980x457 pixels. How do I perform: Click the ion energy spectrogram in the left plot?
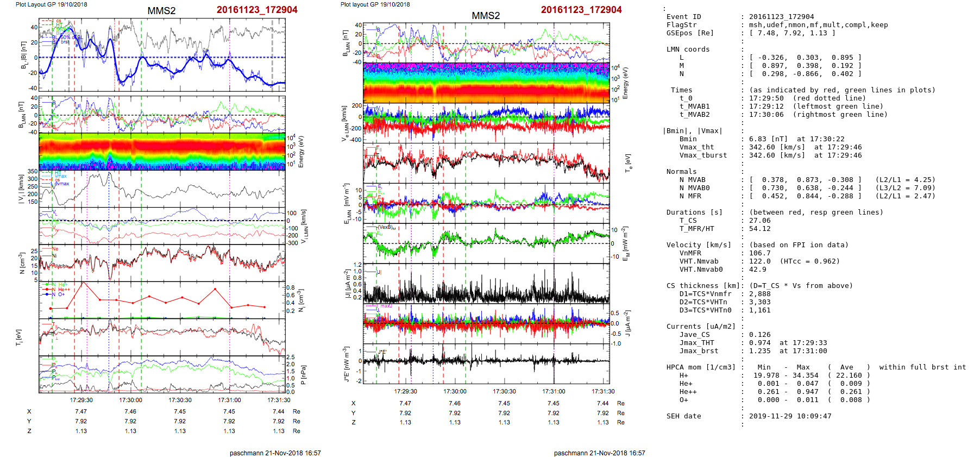(x=162, y=152)
